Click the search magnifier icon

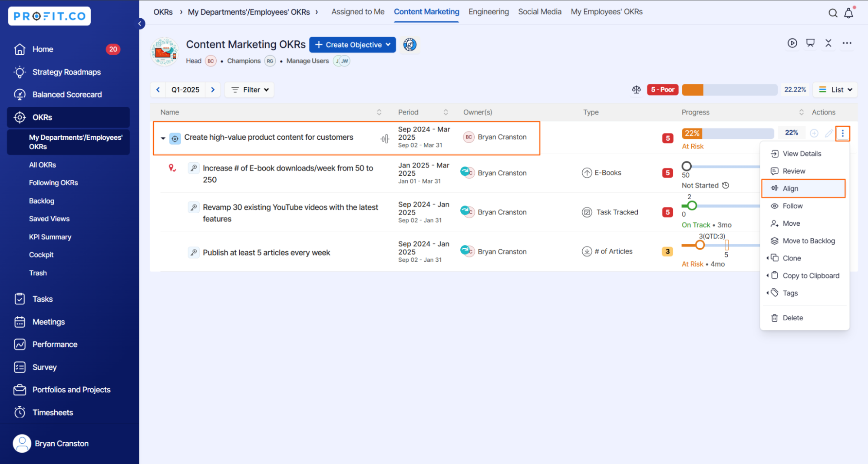point(832,13)
